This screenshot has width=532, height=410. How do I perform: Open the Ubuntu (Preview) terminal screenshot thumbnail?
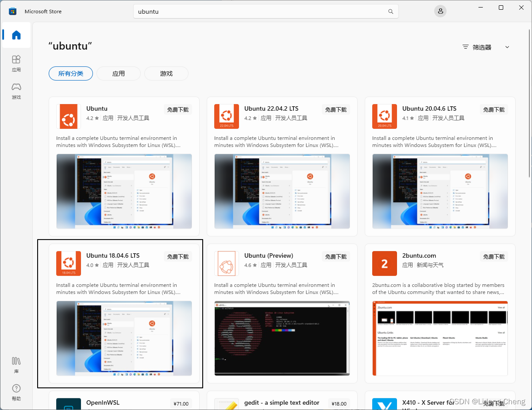282,338
